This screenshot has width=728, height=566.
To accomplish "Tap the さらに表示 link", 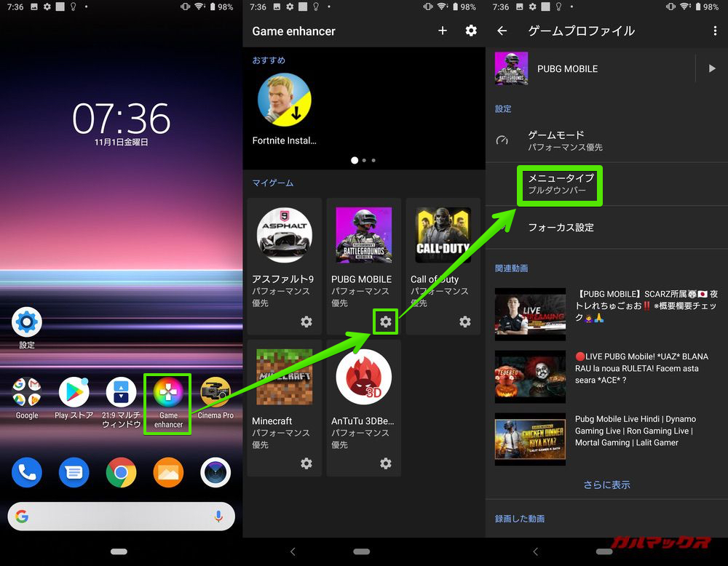I will (x=606, y=485).
